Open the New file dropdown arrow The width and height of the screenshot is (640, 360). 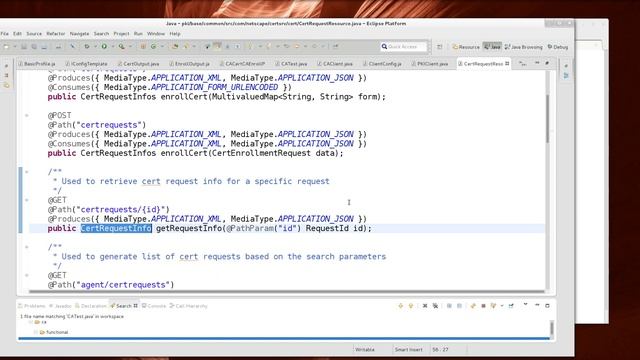[x=15, y=47]
